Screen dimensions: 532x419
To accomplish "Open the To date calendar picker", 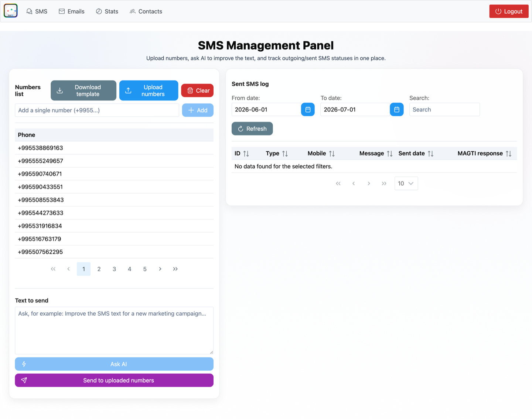I will pyautogui.click(x=397, y=109).
